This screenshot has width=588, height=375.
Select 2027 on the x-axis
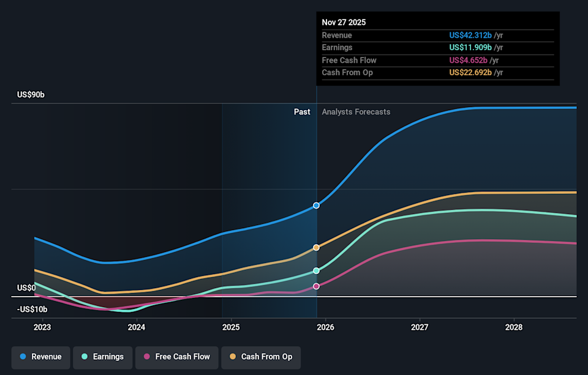(420, 327)
